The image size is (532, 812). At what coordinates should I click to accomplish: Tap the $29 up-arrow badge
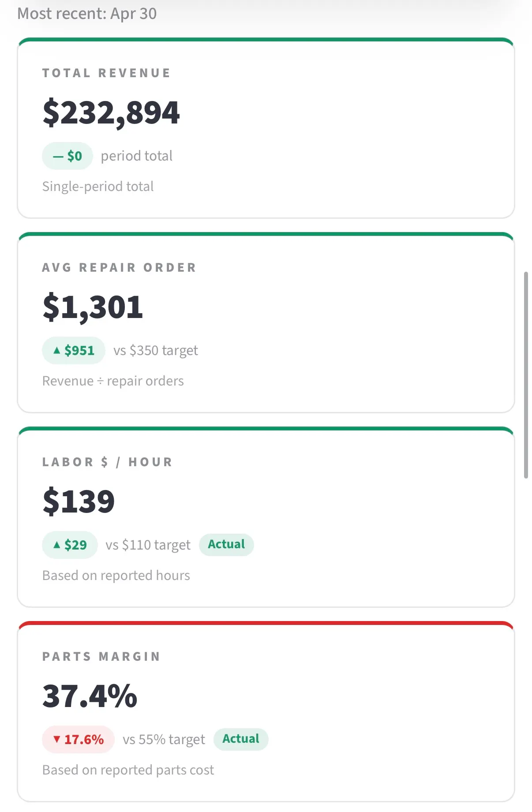tap(70, 545)
